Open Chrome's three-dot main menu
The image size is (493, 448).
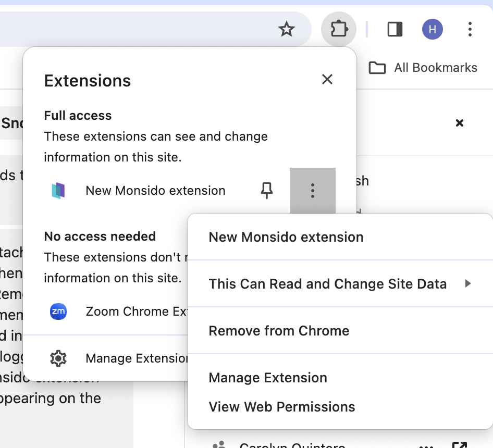coord(470,29)
